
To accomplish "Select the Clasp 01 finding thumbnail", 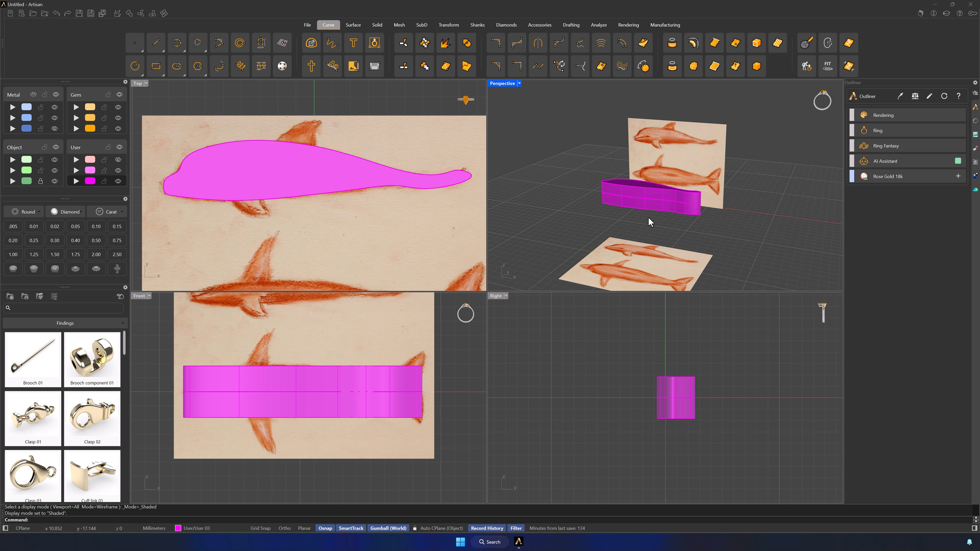I will [33, 418].
